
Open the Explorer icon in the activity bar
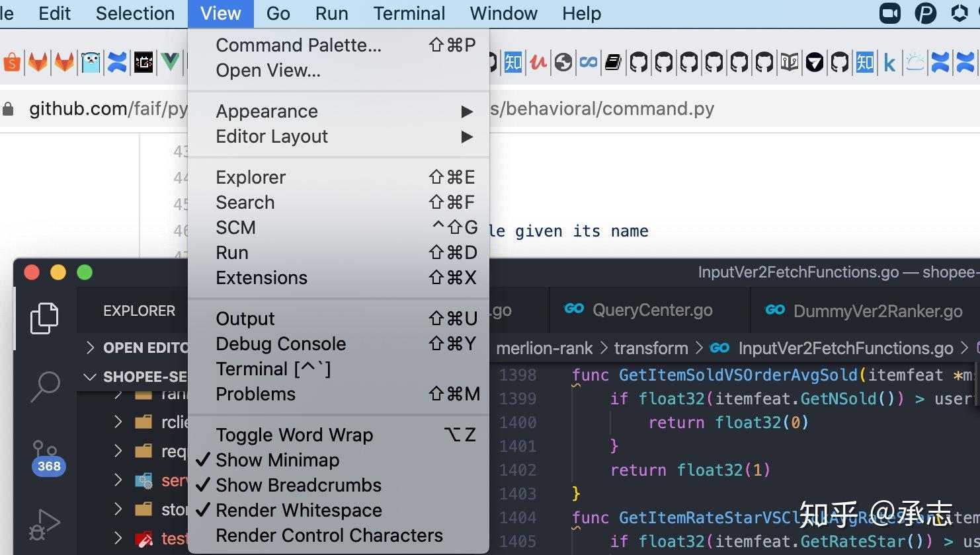click(44, 318)
